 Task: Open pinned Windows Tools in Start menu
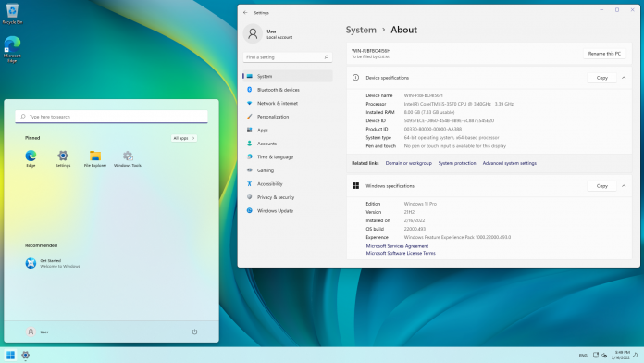(128, 158)
